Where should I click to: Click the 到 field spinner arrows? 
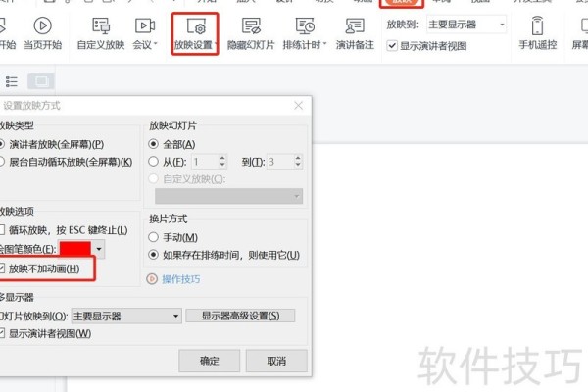[298, 162]
